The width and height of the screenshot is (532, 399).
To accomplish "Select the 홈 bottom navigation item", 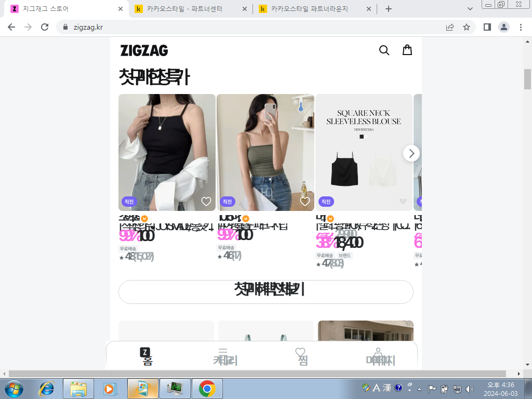I will tap(147, 356).
